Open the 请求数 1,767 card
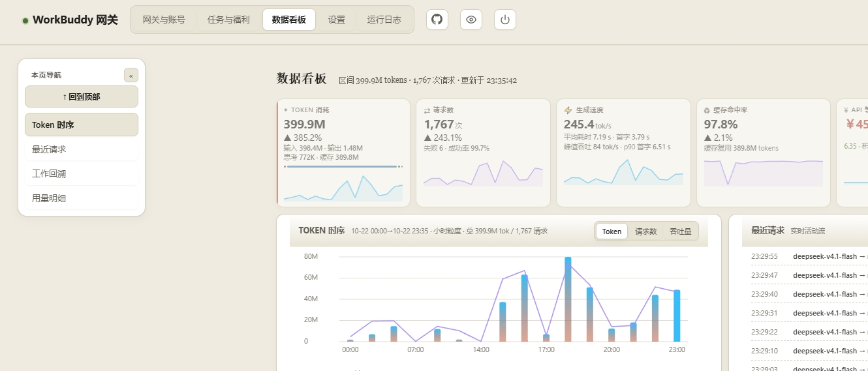The width and height of the screenshot is (868, 371). click(484, 153)
